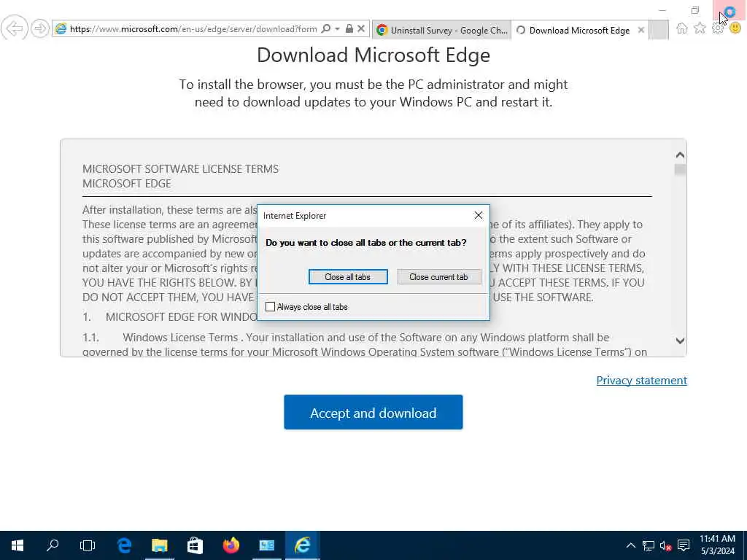Open the Tools gear icon
Screen dimensions: 747x560
tap(718, 28)
